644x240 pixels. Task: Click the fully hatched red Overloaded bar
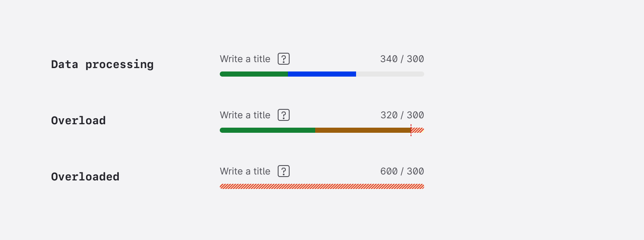coord(322,186)
